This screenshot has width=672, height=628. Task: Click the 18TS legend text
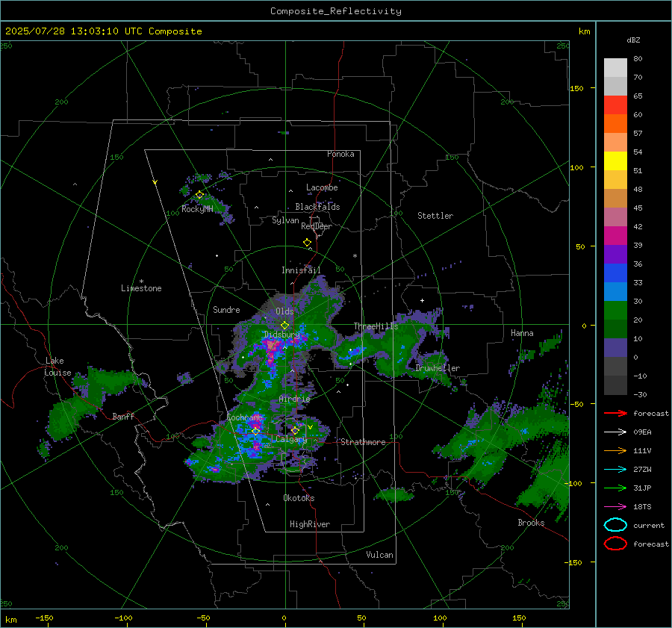(642, 507)
